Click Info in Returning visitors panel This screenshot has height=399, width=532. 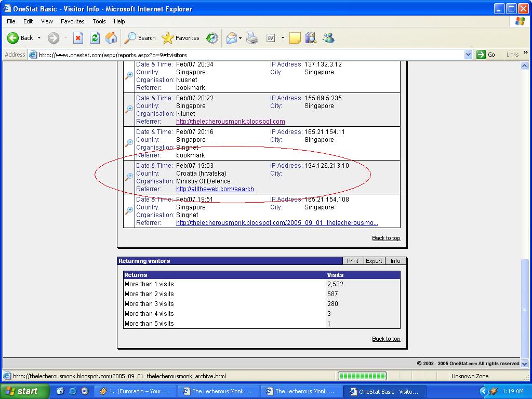(395, 261)
